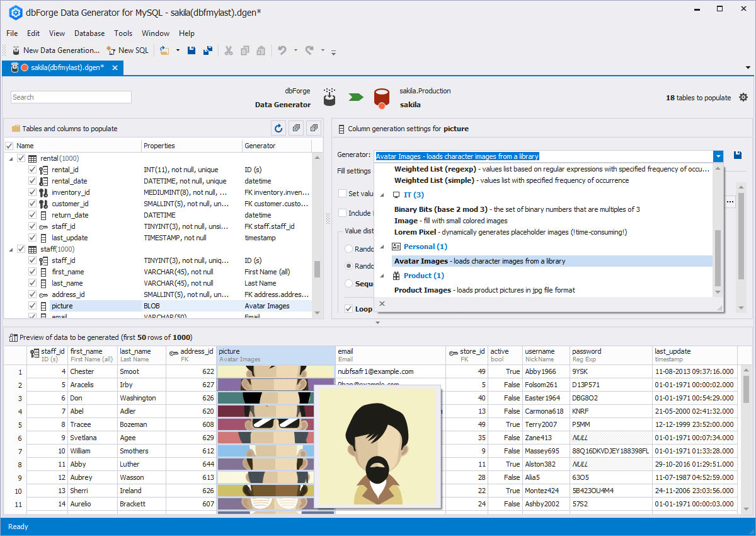Click the Save All toolbar icon
The height and width of the screenshot is (536, 756).
click(x=207, y=50)
